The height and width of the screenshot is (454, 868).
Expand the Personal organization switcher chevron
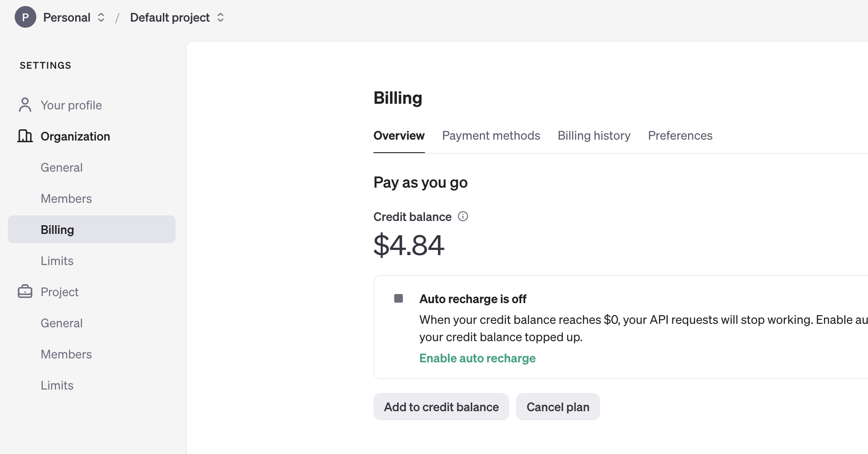click(101, 17)
